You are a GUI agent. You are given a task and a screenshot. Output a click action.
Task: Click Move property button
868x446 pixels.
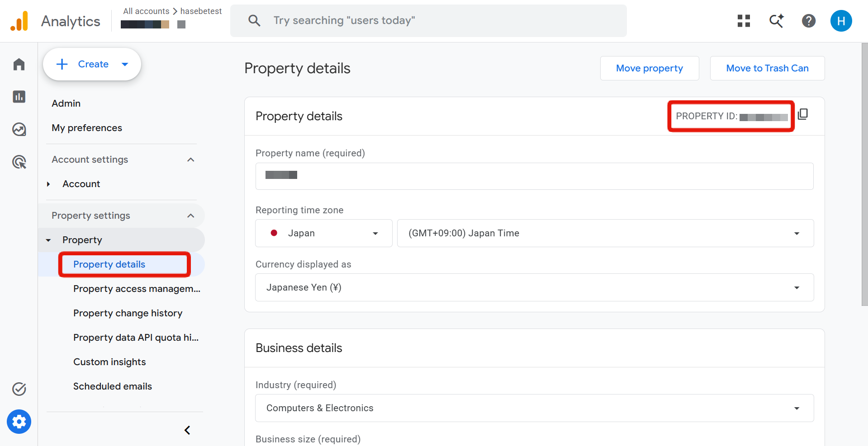(650, 68)
